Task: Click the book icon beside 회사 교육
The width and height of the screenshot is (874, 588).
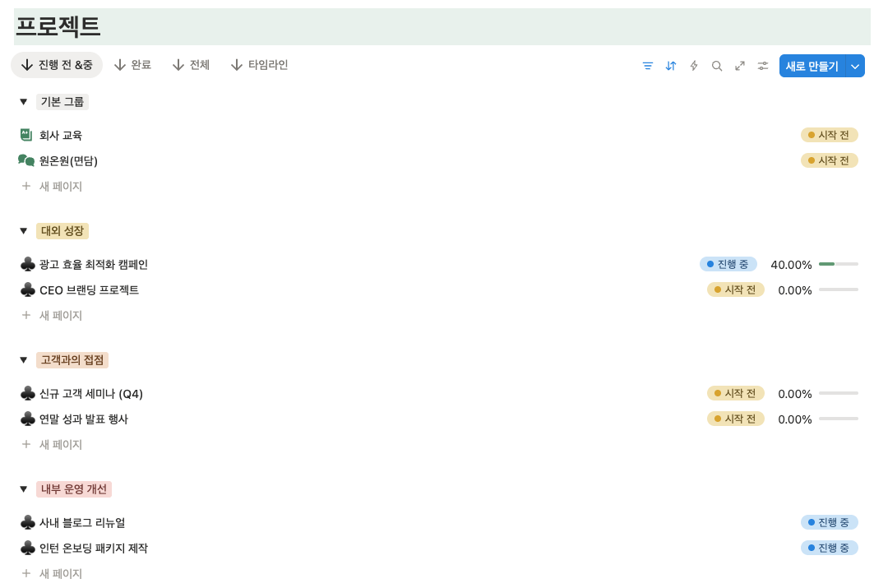Action: coord(25,135)
